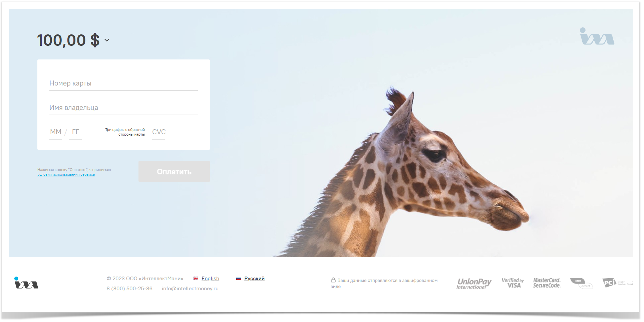Select the ГГ expiry year field
The width and height of the screenshot is (644, 322).
pos(75,132)
